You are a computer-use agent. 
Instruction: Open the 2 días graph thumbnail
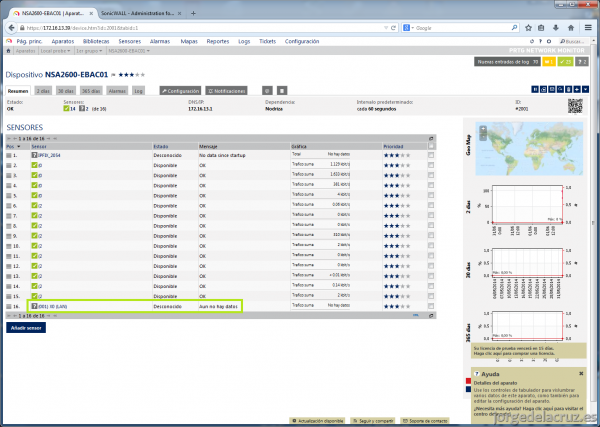527,206
